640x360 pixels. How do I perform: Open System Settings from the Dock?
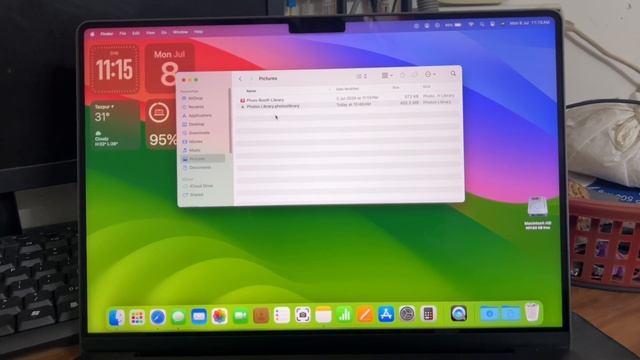[407, 314]
